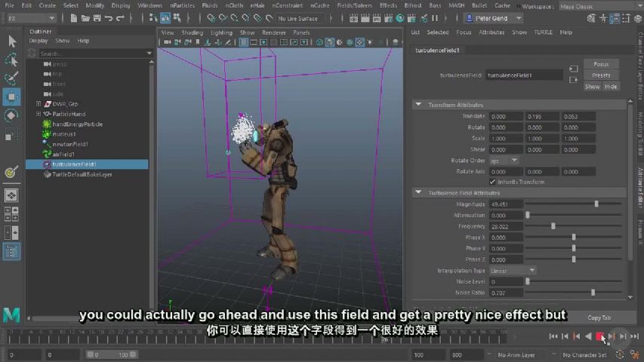The image size is (644, 362).
Task: Activate the Rotate tool
Action: click(x=11, y=115)
